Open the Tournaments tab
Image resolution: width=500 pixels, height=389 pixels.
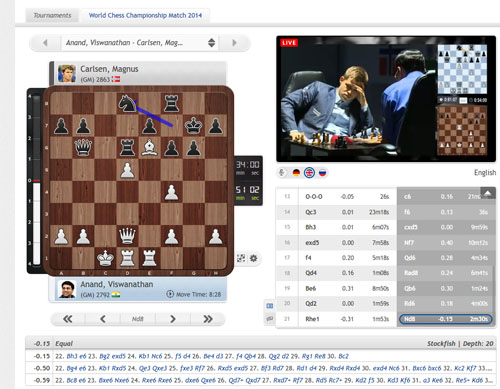coord(52,15)
